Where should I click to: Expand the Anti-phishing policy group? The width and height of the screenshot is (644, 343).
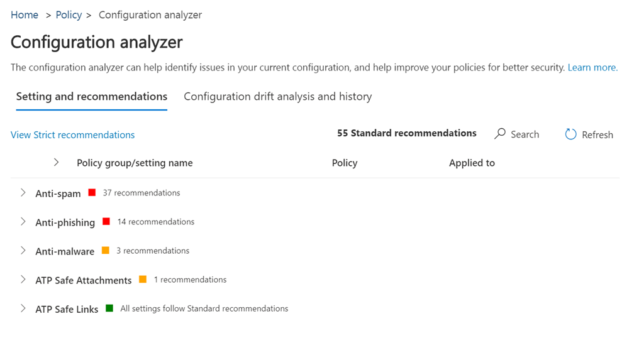pos(23,222)
